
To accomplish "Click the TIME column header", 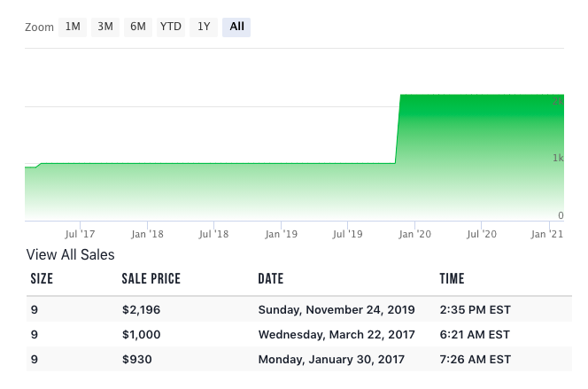I will pyautogui.click(x=452, y=279).
